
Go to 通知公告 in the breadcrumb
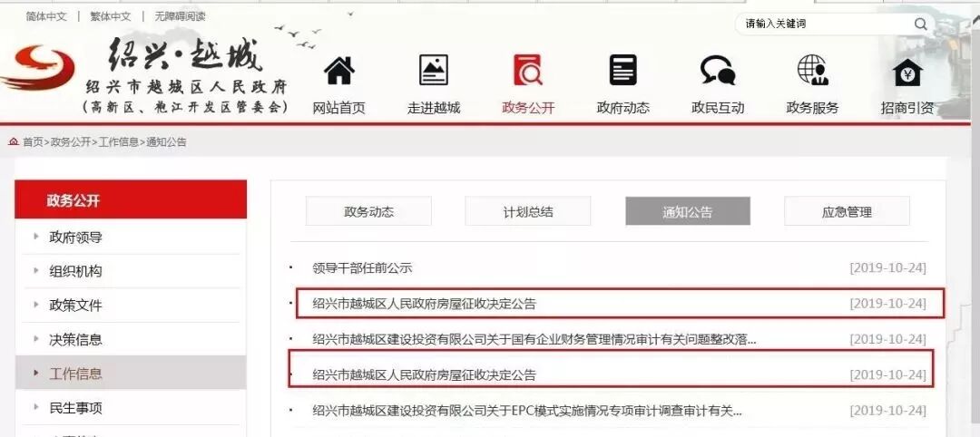[x=166, y=141]
